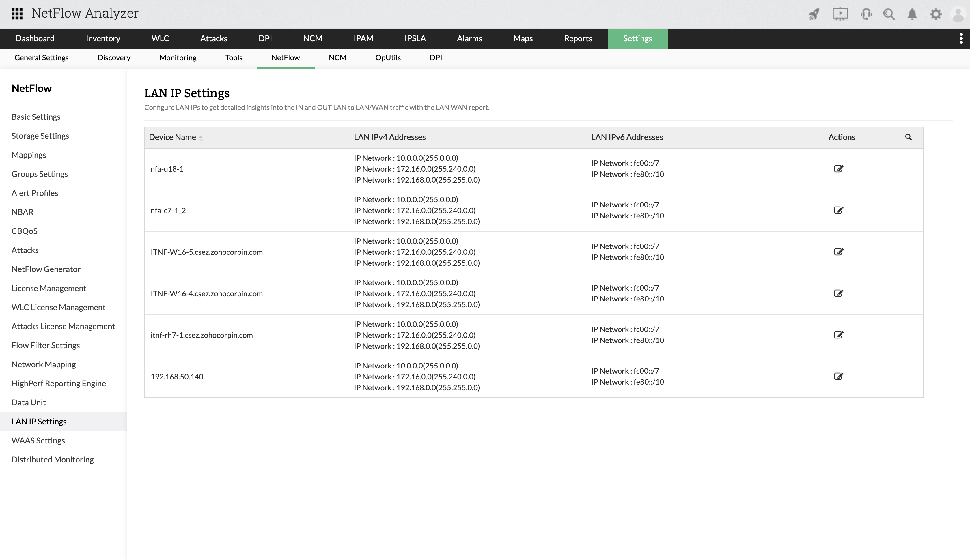The image size is (970, 560).
Task: Open the overflow menu beside Settings tab
Action: tap(960, 38)
